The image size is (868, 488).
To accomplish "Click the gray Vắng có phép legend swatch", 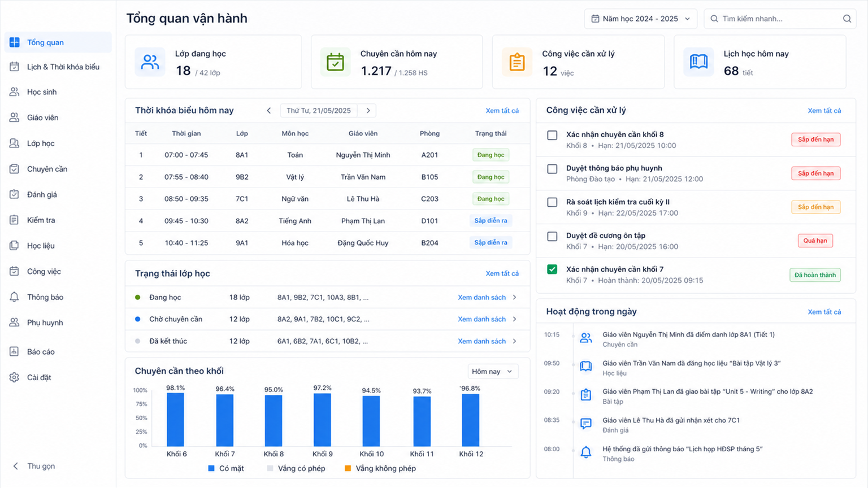I will pyautogui.click(x=270, y=468).
